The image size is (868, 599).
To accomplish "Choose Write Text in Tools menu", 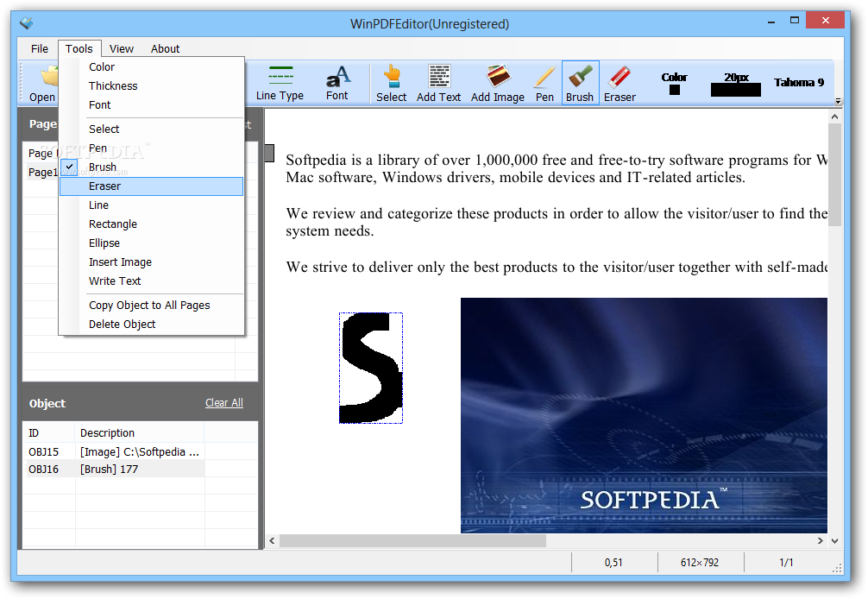I will (151, 281).
